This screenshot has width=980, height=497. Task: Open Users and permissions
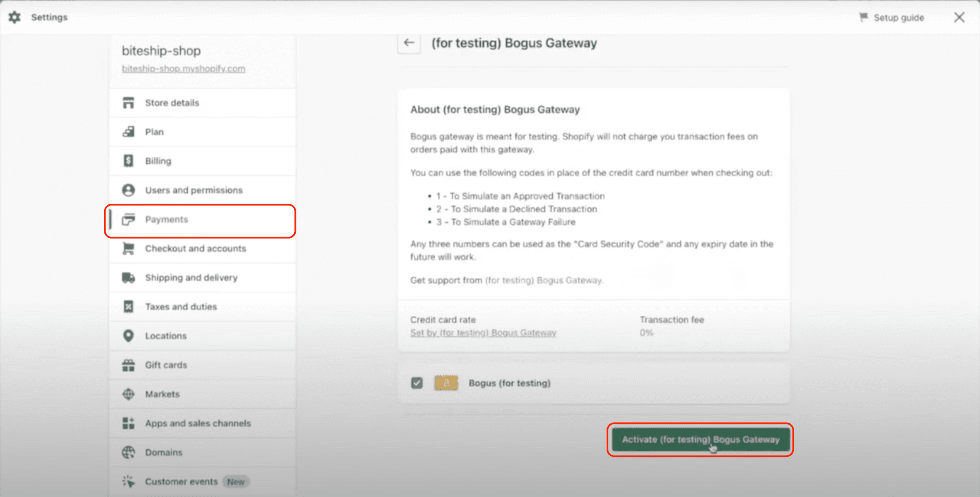pyautogui.click(x=202, y=190)
